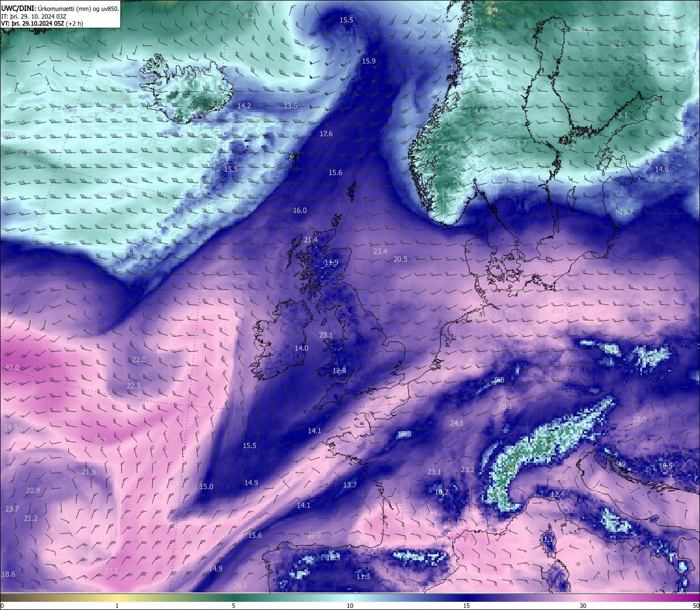Click the 13.5 value on the map
700x610 pixels.
290,106
